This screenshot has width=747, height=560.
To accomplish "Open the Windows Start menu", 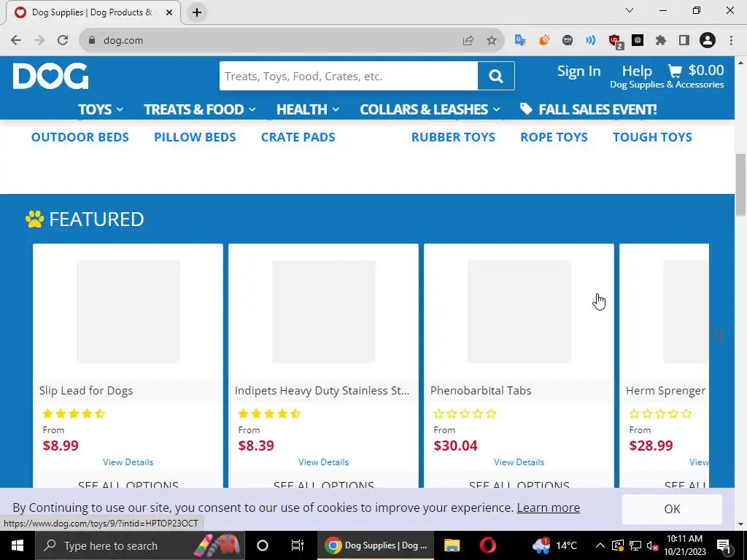I will 18,545.
